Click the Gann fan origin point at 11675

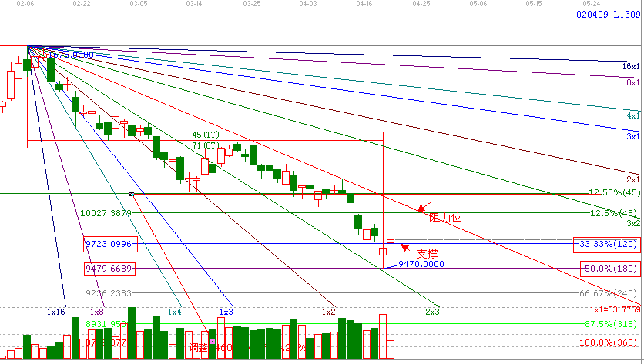click(29, 47)
